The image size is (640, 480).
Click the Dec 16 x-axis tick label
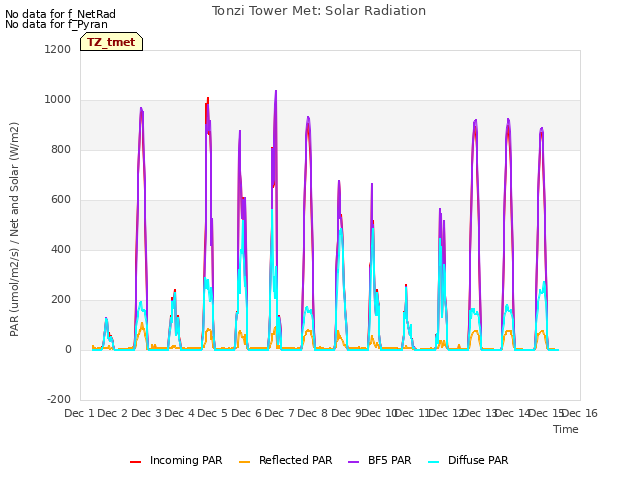coord(580,413)
